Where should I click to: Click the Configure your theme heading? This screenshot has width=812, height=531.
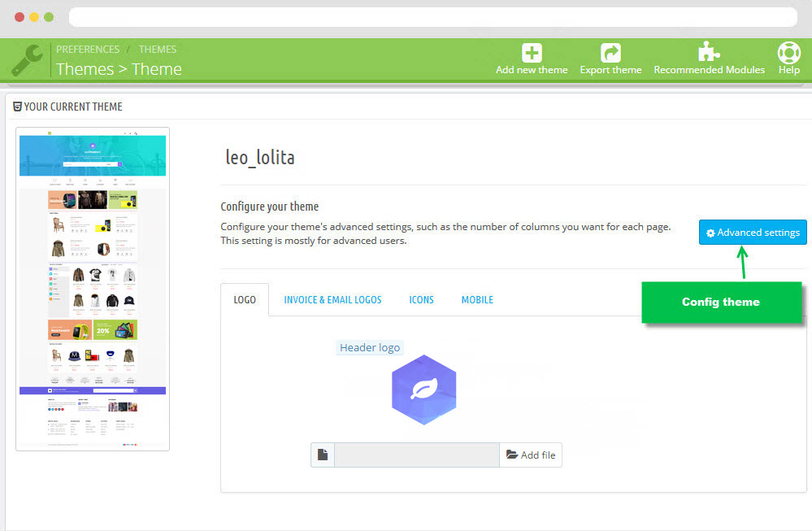click(269, 207)
